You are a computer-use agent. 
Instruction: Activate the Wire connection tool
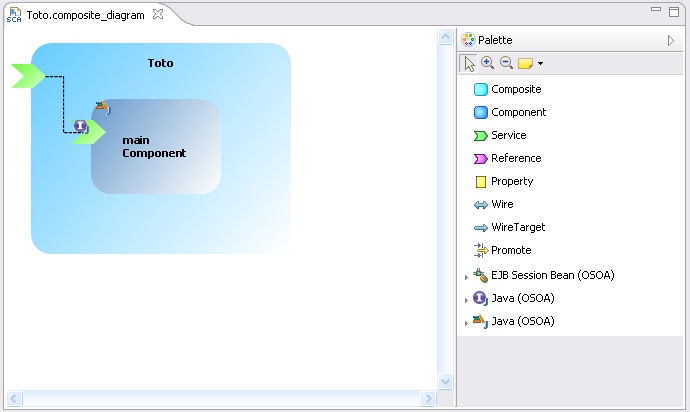point(502,204)
